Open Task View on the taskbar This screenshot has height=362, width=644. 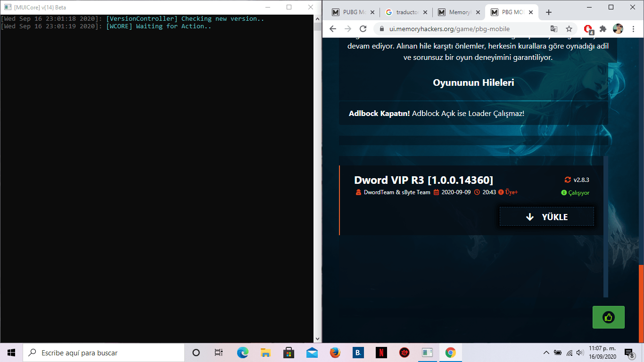tap(219, 353)
